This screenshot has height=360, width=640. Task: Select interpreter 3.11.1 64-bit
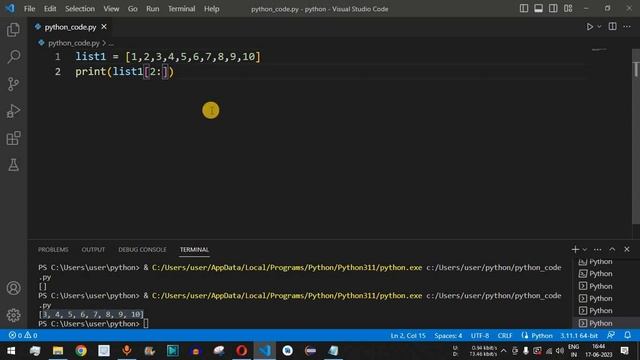(579, 336)
